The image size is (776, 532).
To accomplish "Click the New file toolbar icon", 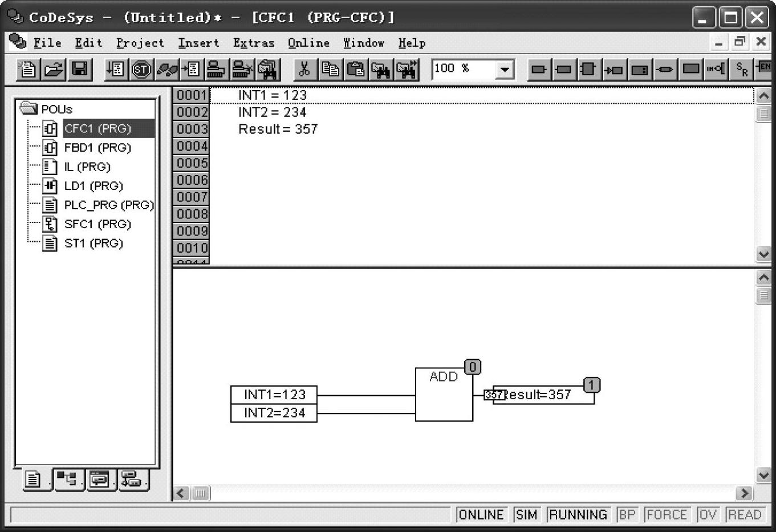I will coord(28,70).
